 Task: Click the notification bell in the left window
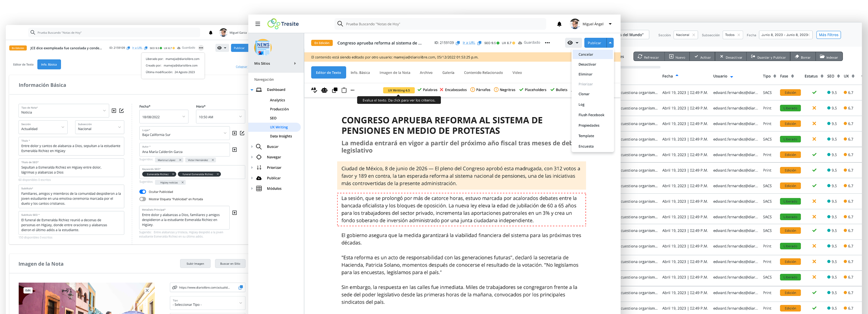[211, 33]
